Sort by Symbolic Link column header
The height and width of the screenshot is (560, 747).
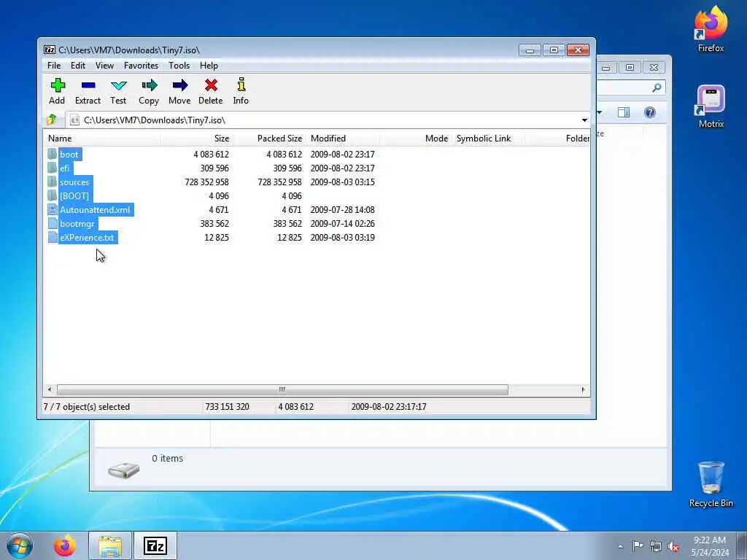489,139
